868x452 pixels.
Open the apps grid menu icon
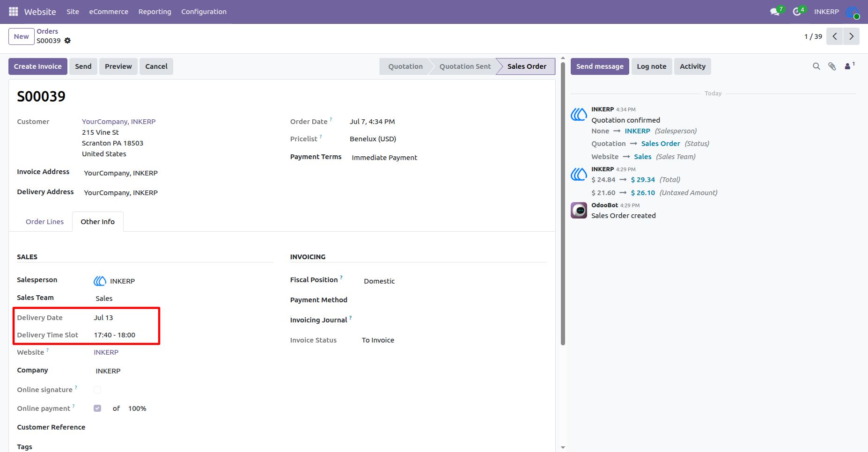[x=14, y=12]
